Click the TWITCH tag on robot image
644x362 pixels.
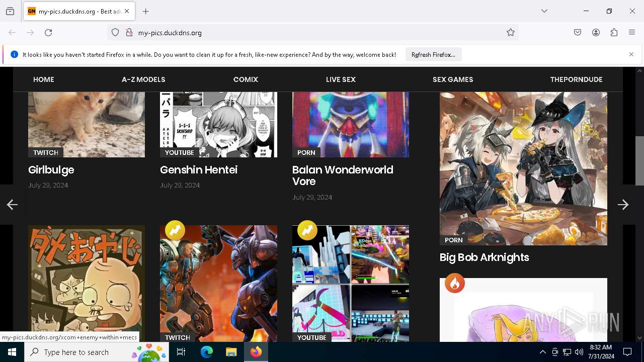[178, 337]
